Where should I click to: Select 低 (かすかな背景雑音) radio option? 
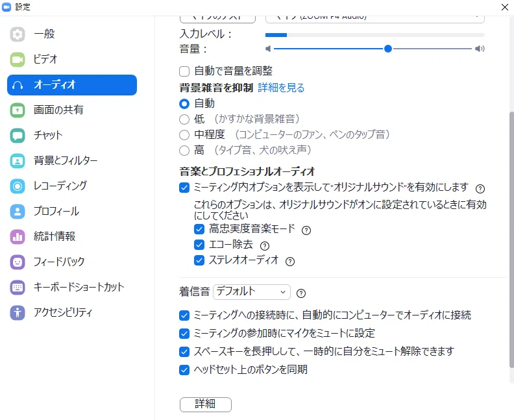tap(184, 119)
